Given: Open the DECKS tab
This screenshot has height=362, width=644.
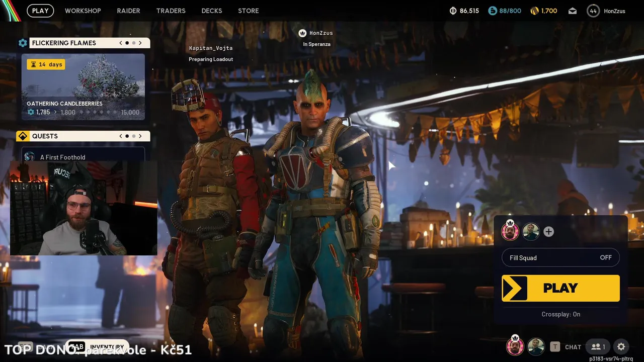Looking at the screenshot, I should point(211,11).
